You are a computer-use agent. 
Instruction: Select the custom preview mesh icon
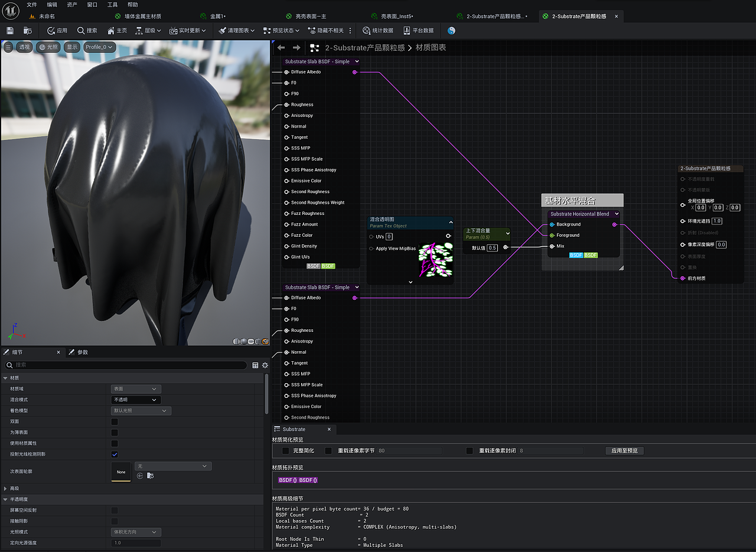pyautogui.click(x=265, y=341)
